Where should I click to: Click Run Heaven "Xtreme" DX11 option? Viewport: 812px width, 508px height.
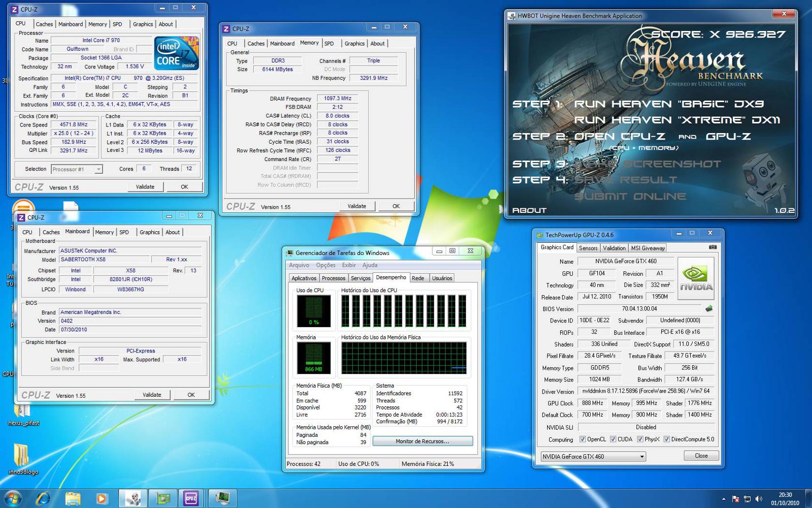pos(677,120)
